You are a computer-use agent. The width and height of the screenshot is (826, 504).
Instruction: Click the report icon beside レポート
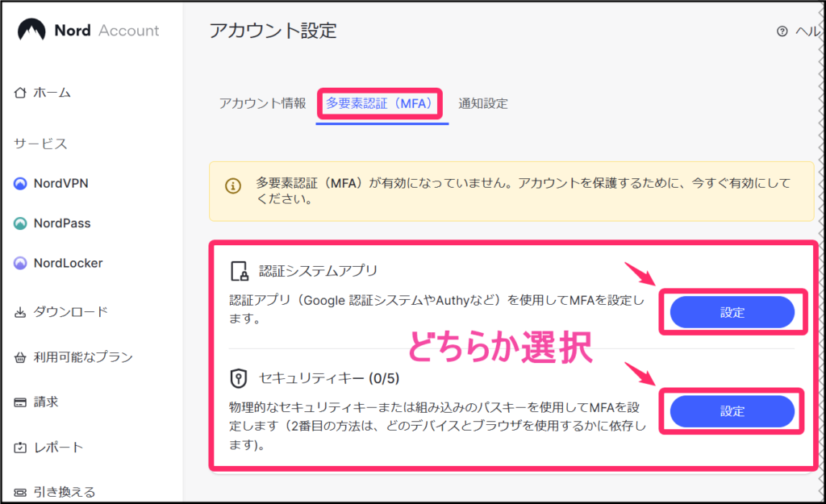20,448
